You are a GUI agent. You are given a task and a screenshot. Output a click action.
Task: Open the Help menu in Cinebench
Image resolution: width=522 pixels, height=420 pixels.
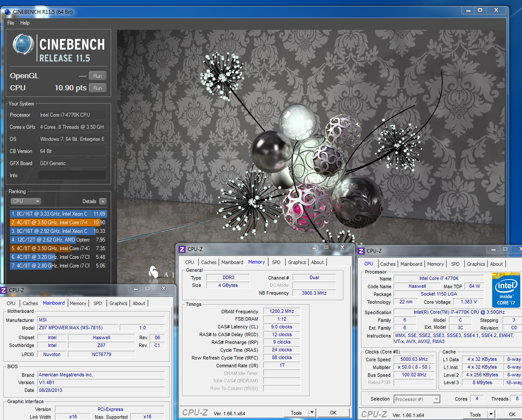[25, 23]
